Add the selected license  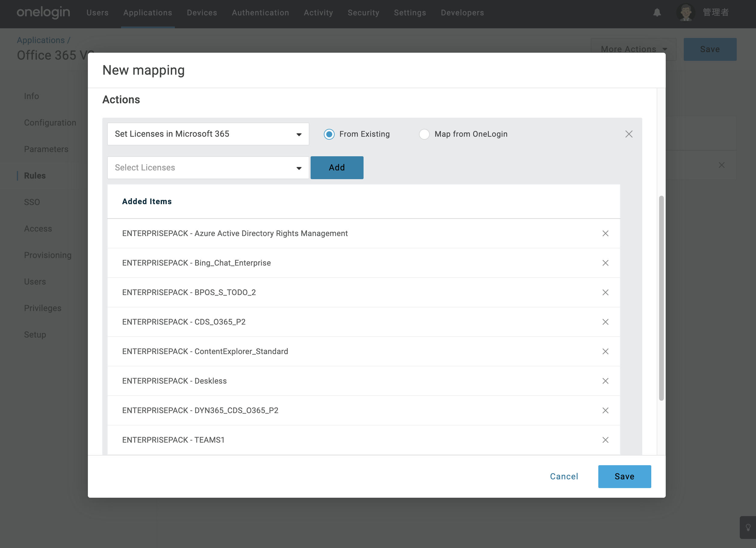click(337, 168)
